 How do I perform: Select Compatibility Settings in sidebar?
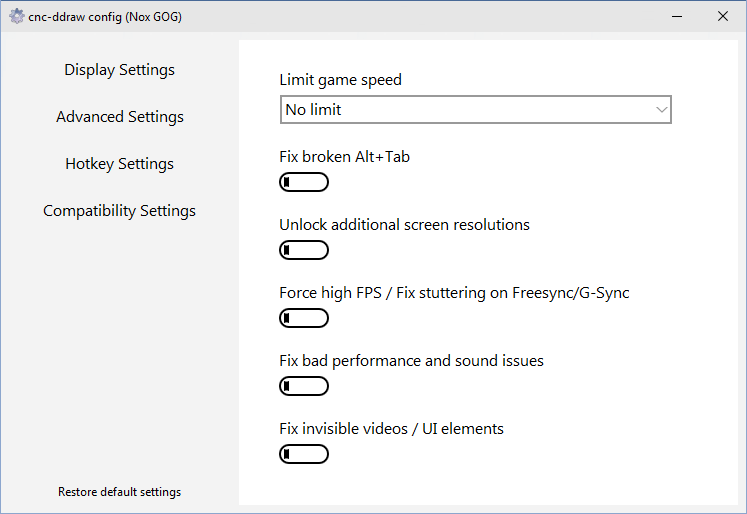pyautogui.click(x=120, y=211)
